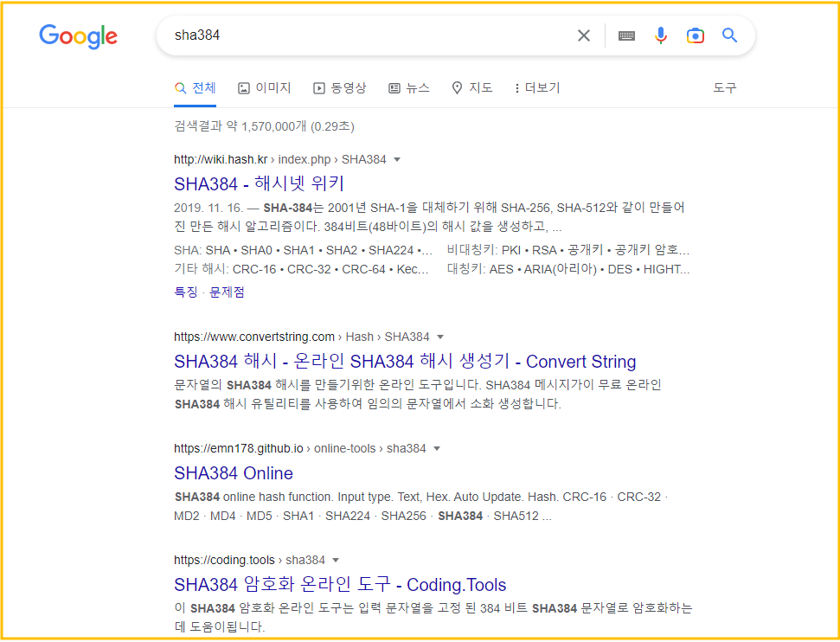The height and width of the screenshot is (642, 840).
Task: Open the on-screen keyboard icon
Action: [x=625, y=35]
